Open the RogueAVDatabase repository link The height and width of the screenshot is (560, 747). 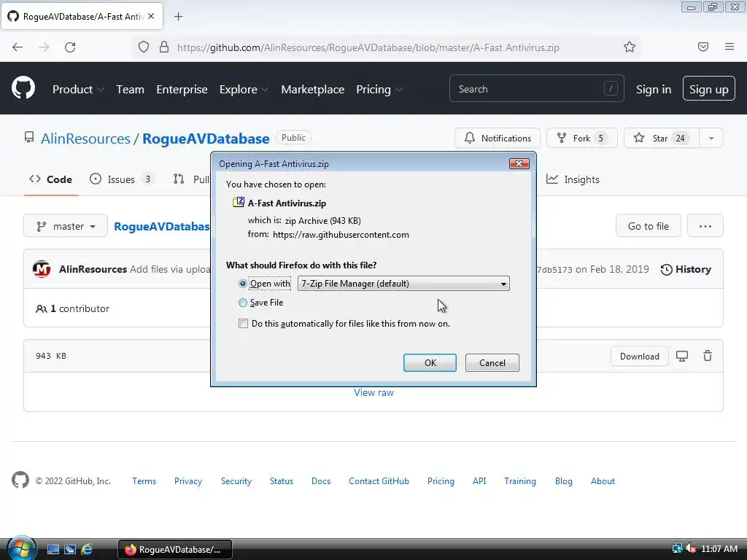pos(206,139)
